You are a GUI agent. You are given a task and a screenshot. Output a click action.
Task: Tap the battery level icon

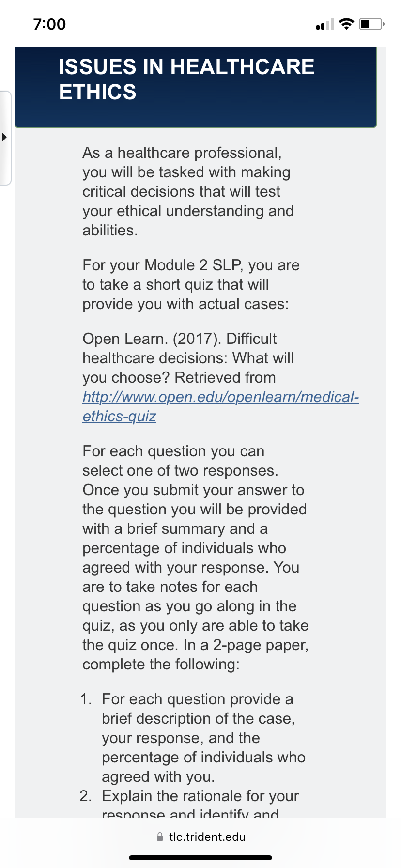coord(372,24)
